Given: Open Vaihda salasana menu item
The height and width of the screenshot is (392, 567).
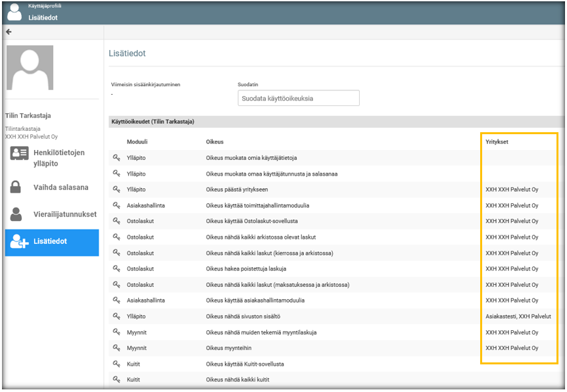Looking at the screenshot, I should (61, 187).
